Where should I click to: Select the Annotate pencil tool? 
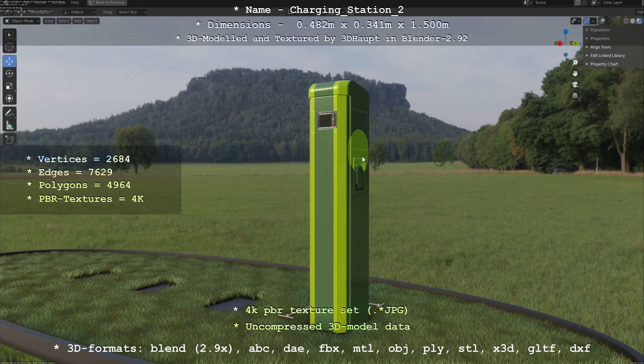9,113
